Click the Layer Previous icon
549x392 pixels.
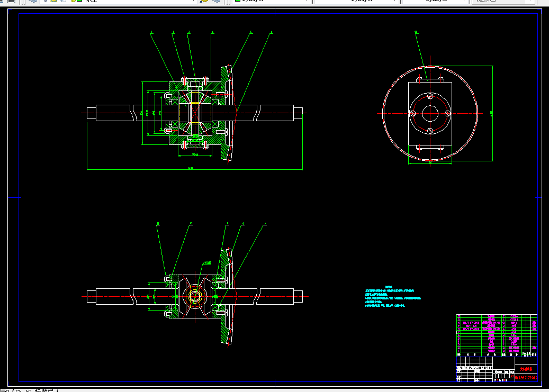coord(217,1)
